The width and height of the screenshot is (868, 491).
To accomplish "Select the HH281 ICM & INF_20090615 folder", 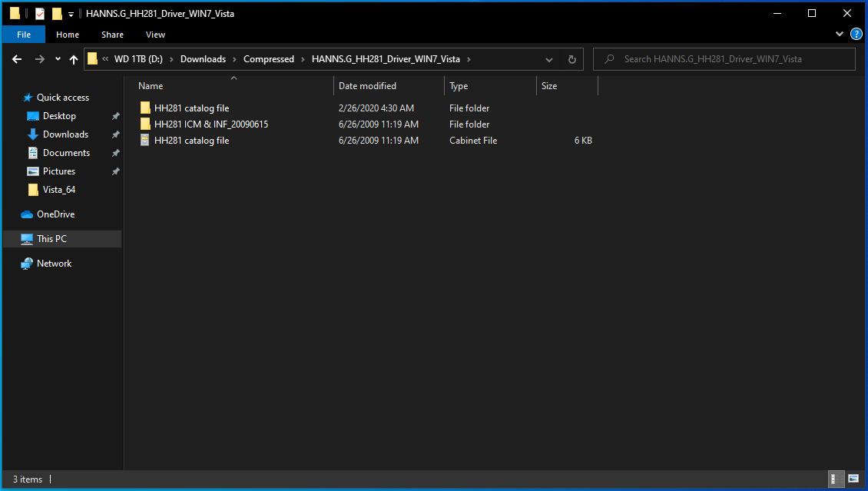I will click(211, 124).
